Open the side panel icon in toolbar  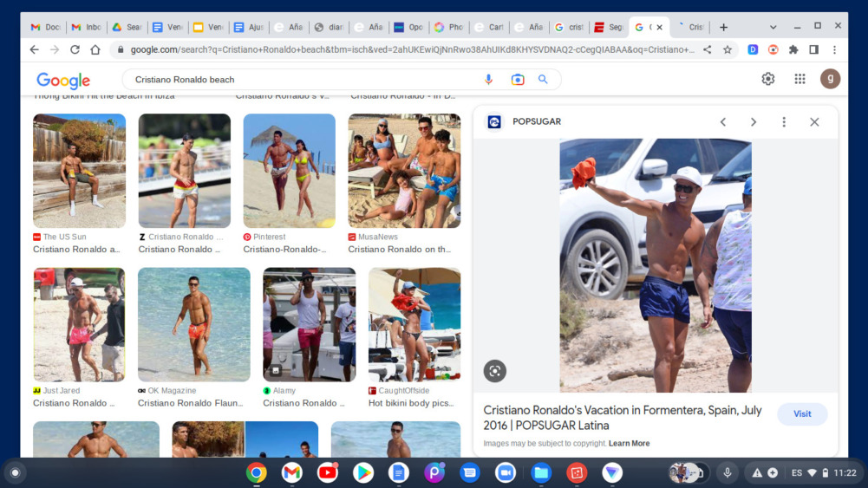(x=813, y=49)
